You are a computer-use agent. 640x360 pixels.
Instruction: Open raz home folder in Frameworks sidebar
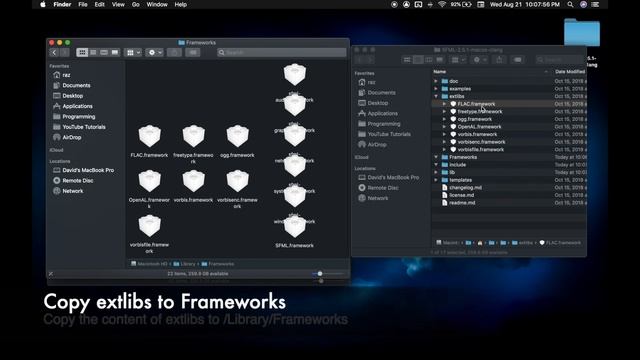coord(61,75)
